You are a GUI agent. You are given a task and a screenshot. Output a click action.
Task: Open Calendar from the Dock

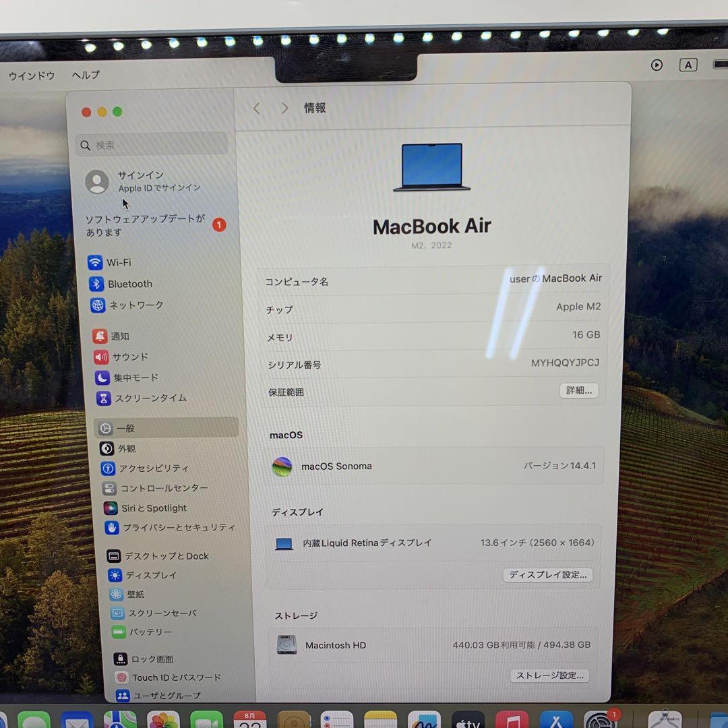click(250, 720)
